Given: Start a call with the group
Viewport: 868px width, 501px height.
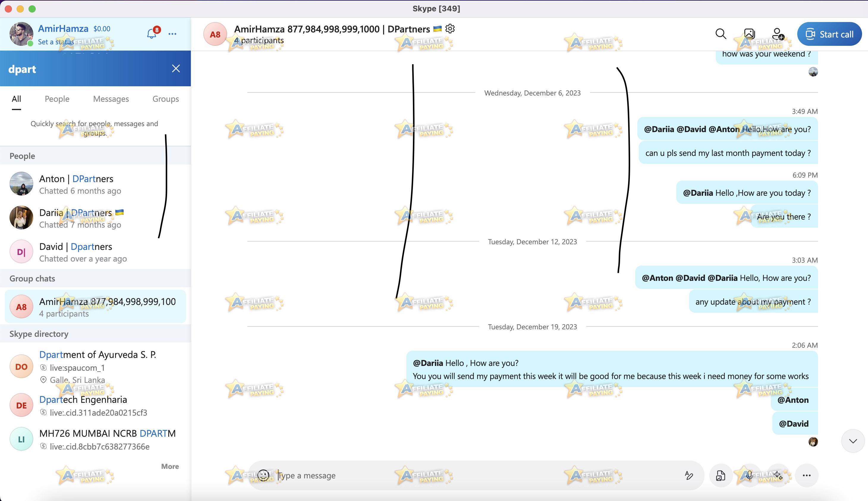Looking at the screenshot, I should [829, 34].
